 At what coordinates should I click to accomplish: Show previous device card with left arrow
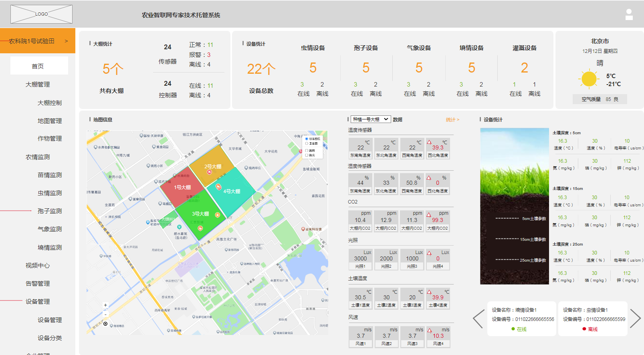tap(478, 319)
